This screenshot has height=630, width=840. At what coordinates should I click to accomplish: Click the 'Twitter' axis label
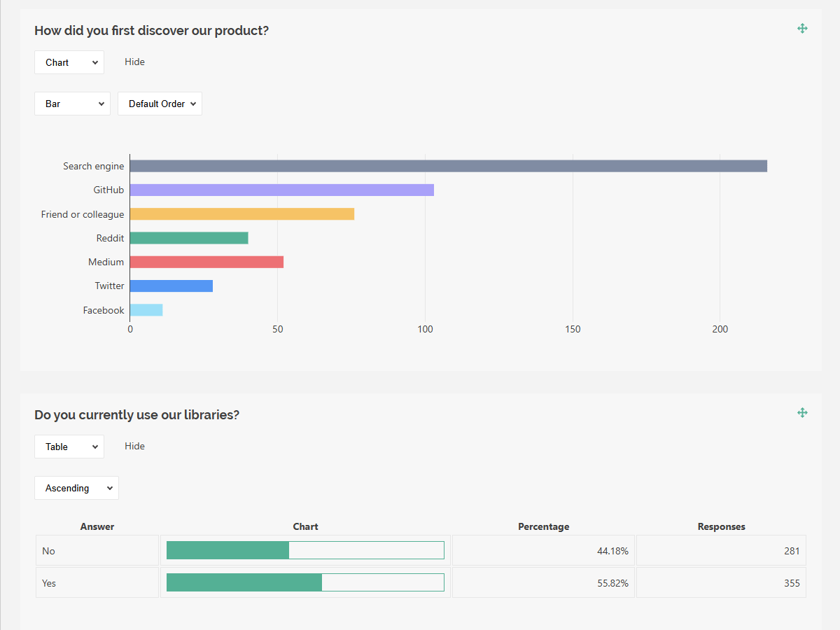click(x=109, y=286)
